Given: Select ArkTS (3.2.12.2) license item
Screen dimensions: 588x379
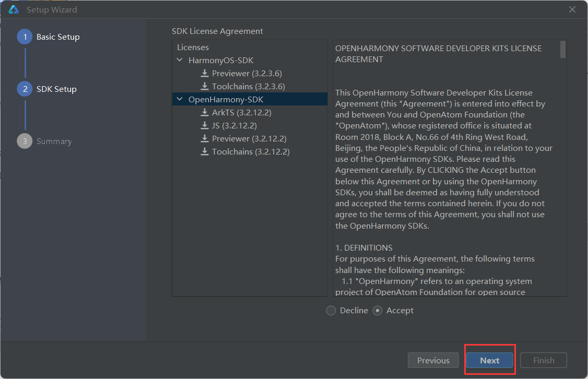Looking at the screenshot, I should [241, 112].
